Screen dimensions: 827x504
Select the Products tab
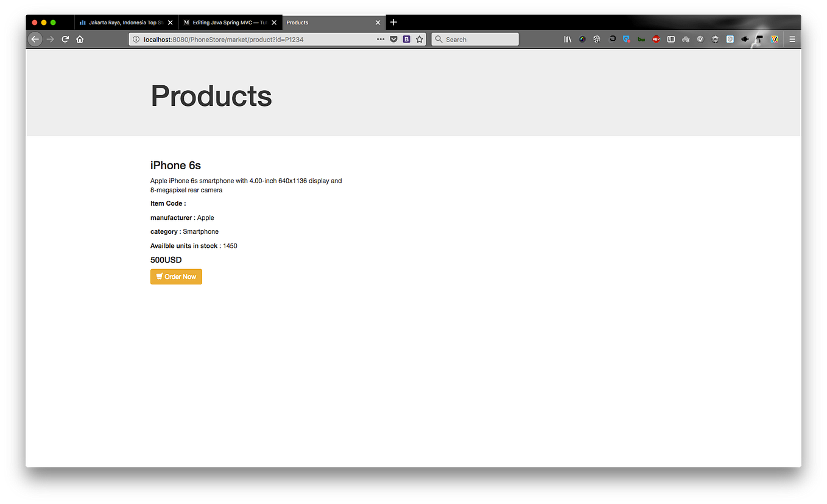[334, 23]
